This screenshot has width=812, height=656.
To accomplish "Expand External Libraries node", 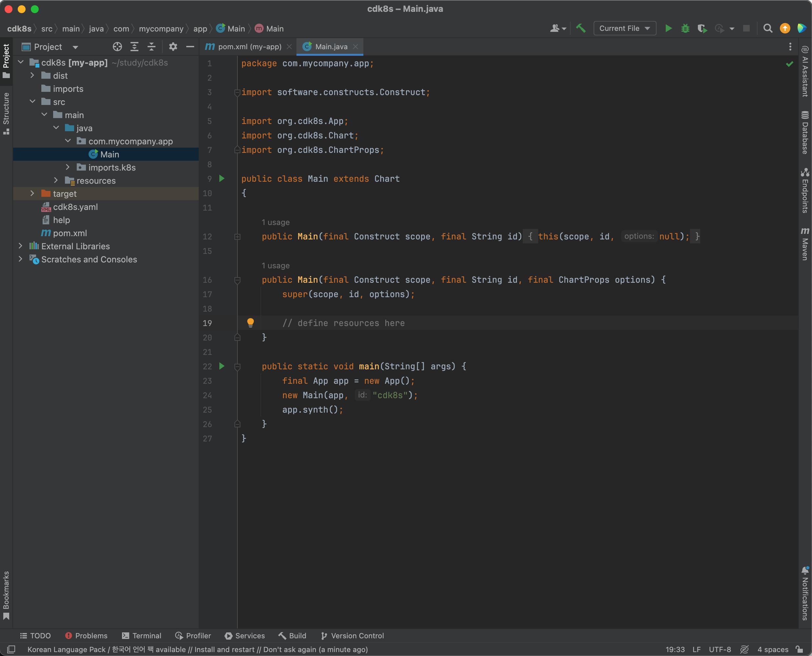I will pos(20,246).
